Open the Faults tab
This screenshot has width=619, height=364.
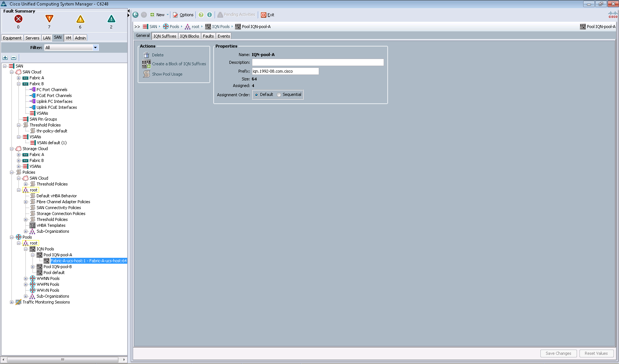208,36
